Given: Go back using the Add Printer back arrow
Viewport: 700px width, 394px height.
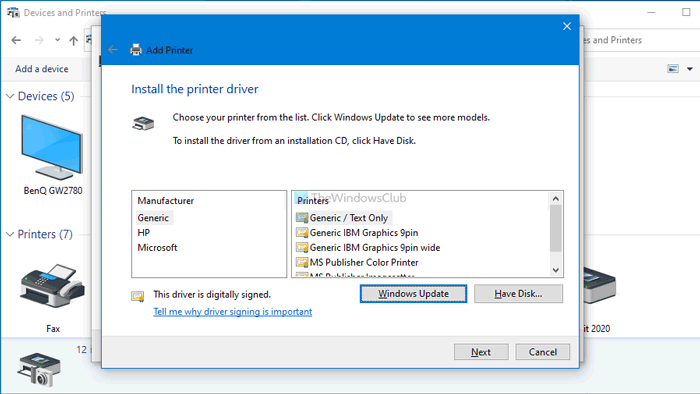Looking at the screenshot, I should [x=112, y=50].
